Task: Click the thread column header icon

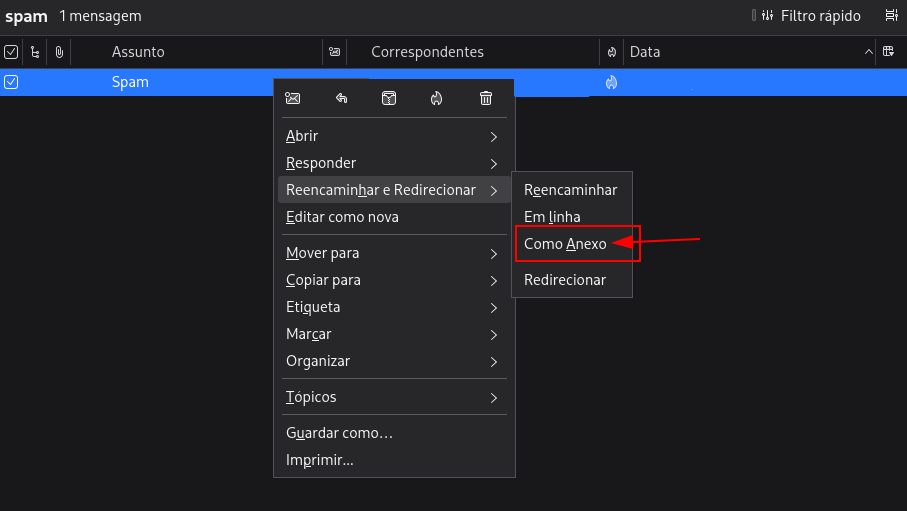Action: (x=35, y=52)
